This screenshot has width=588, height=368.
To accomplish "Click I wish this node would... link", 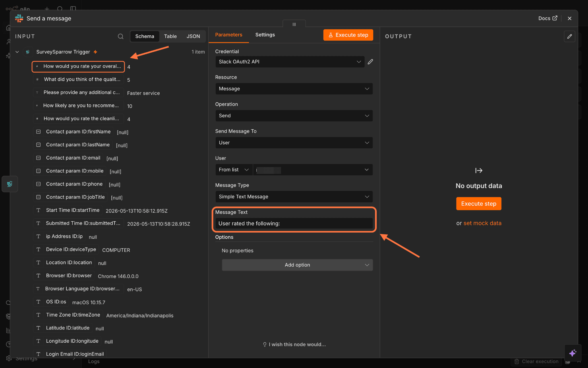I will click(x=294, y=344).
